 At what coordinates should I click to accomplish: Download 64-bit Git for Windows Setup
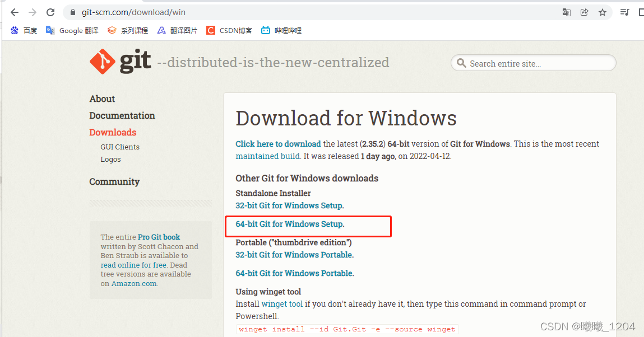[x=290, y=224]
